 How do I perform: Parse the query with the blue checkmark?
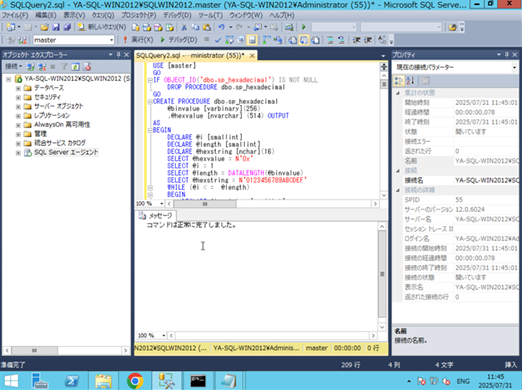click(218, 40)
